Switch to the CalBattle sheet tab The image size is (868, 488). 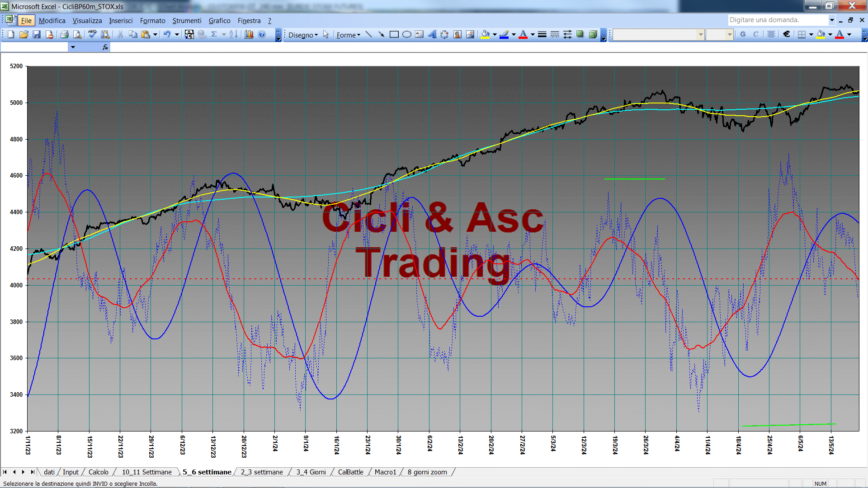[x=351, y=472]
